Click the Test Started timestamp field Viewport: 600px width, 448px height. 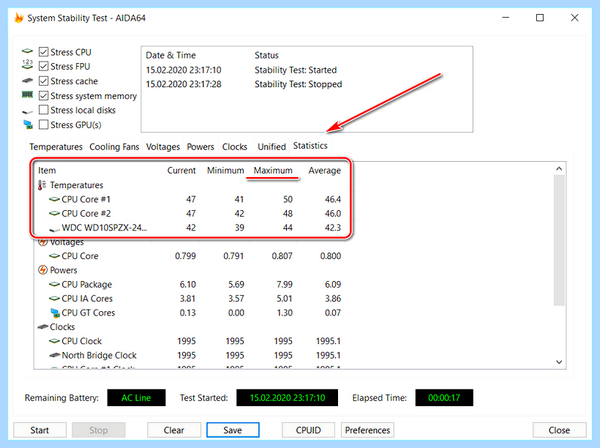tap(287, 398)
